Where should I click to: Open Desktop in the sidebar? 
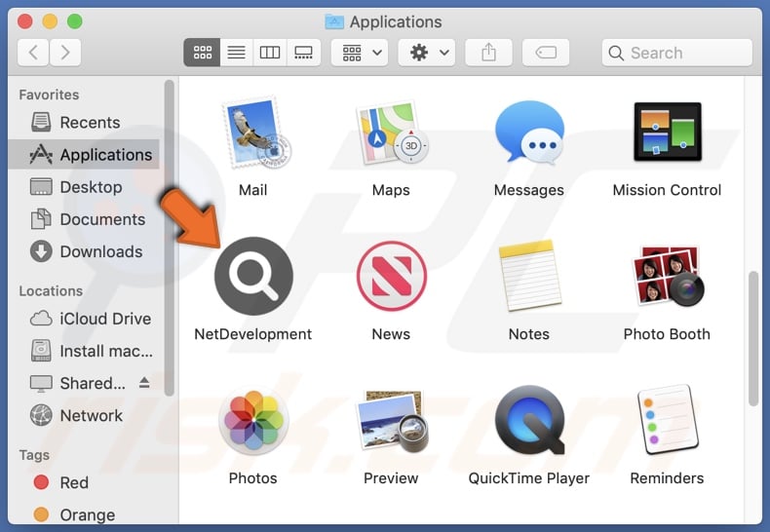[x=84, y=187]
